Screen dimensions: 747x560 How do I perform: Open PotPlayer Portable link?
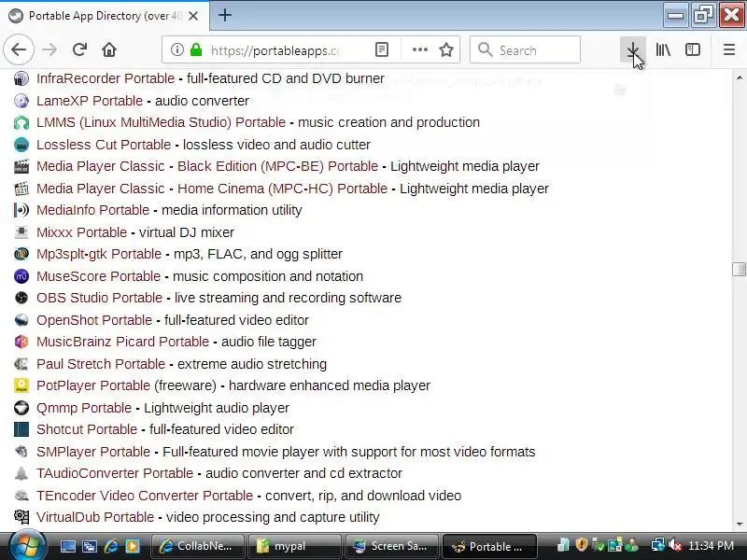click(93, 385)
